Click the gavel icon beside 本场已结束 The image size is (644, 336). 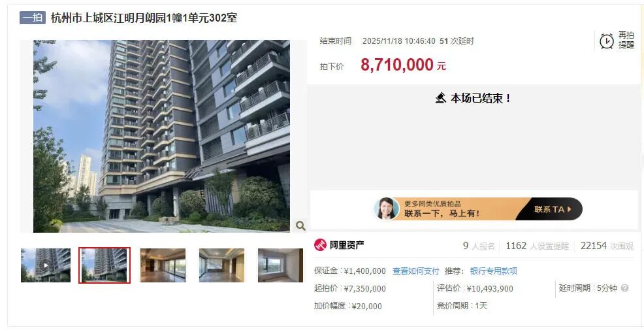click(x=441, y=98)
